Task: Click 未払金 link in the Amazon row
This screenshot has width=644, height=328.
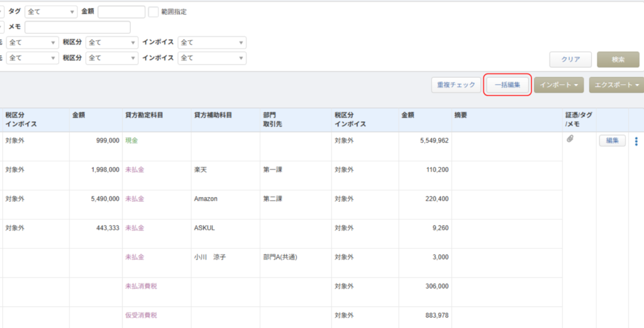Action: click(135, 199)
